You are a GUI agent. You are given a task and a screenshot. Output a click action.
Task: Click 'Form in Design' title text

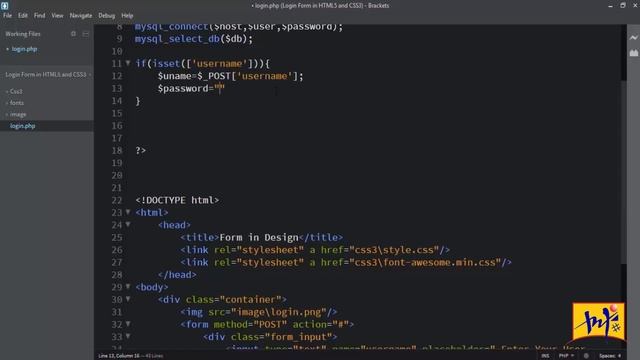[x=259, y=238]
